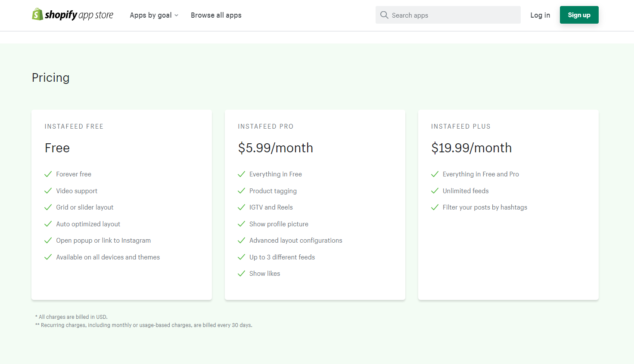The image size is (634, 364).
Task: Click the checkmark next to Product tagging
Action: (x=242, y=191)
